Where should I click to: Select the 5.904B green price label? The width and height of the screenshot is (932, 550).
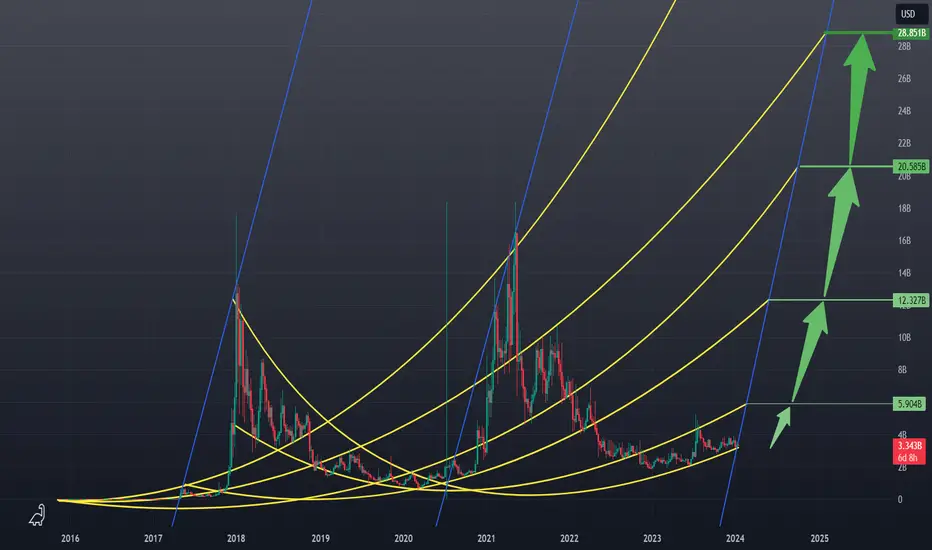click(911, 404)
